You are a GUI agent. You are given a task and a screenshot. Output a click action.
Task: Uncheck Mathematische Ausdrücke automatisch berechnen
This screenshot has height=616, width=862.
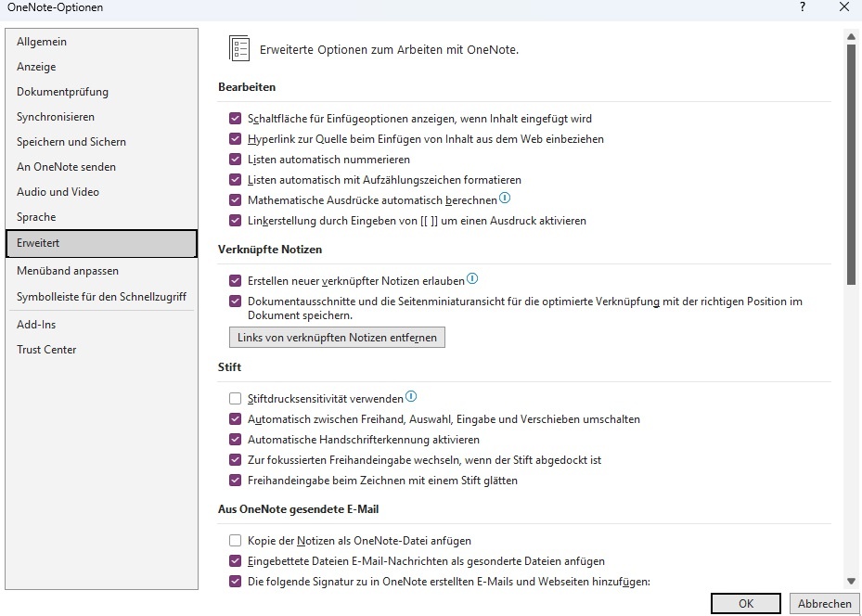click(236, 199)
